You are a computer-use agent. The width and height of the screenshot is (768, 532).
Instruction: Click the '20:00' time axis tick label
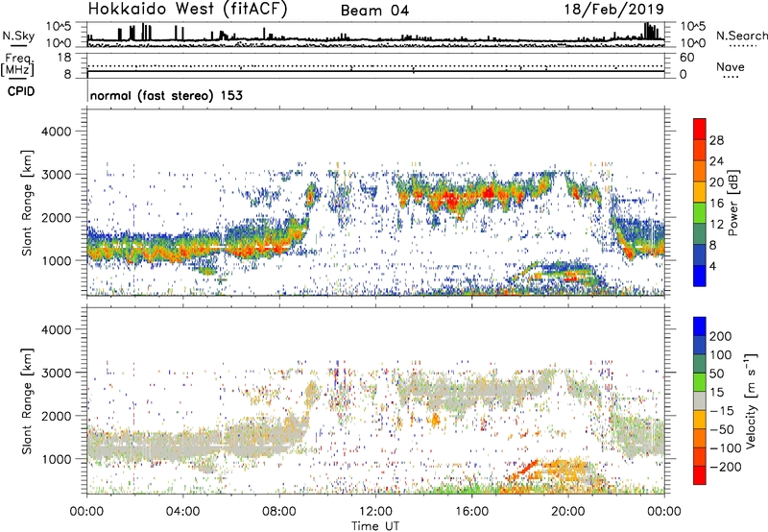pos(567,512)
